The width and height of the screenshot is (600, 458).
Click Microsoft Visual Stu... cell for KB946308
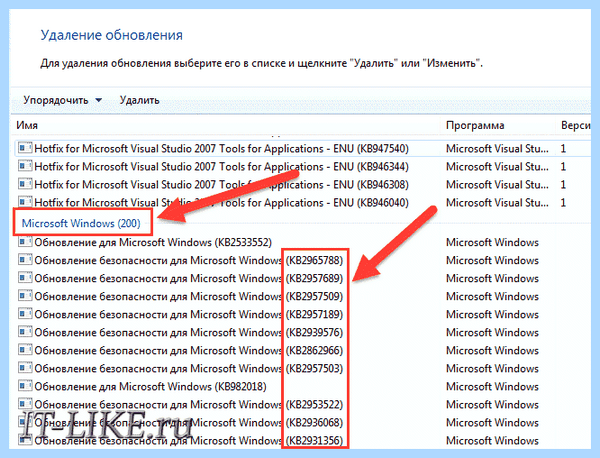pyautogui.click(x=497, y=184)
